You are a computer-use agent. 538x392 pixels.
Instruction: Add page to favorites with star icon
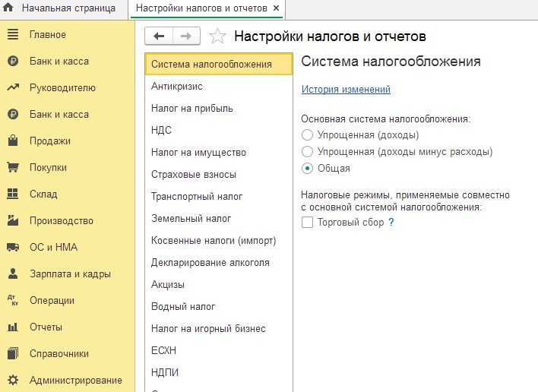tap(217, 36)
